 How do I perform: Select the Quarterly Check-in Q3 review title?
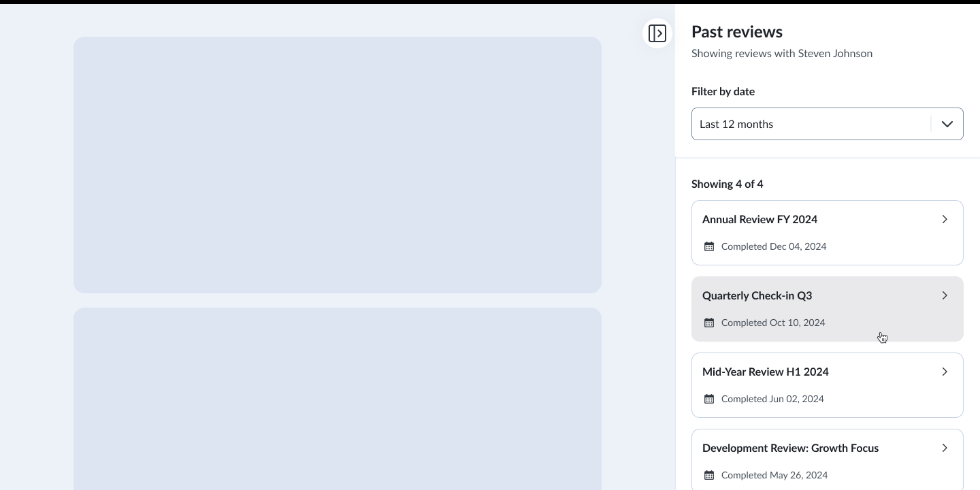pyautogui.click(x=757, y=295)
